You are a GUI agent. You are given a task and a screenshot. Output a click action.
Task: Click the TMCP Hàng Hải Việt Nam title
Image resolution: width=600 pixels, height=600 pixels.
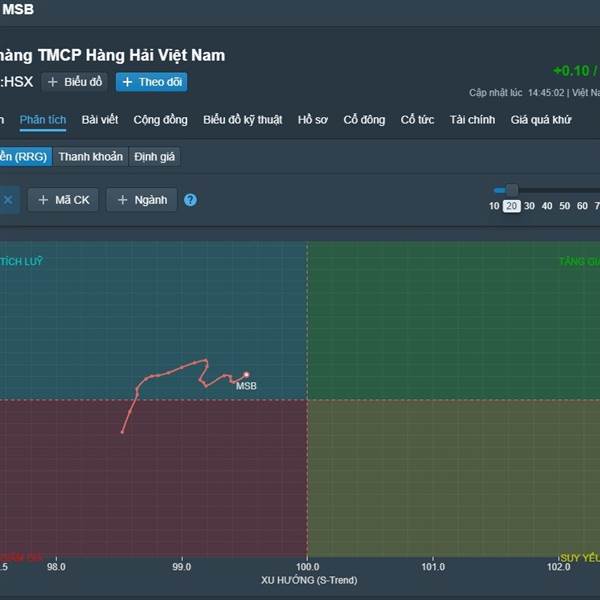point(131,55)
